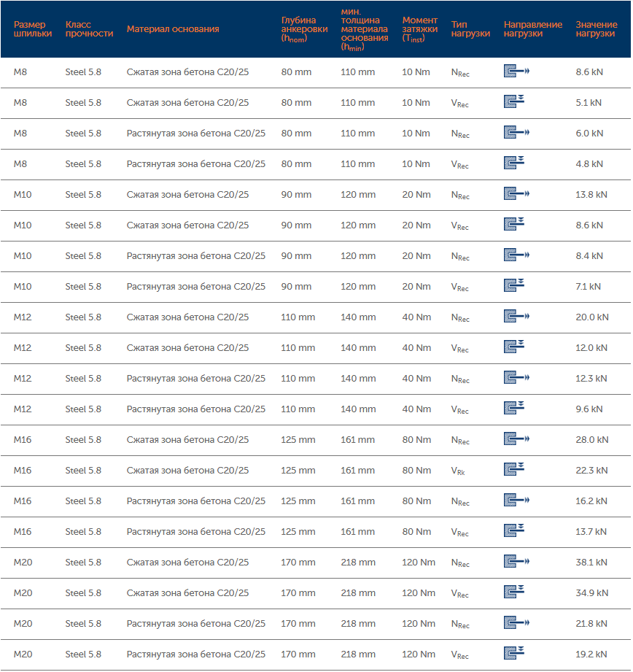The width and height of the screenshot is (633, 672).
Task: Click the 'Момент затяжки' column header
Action: [420, 29]
